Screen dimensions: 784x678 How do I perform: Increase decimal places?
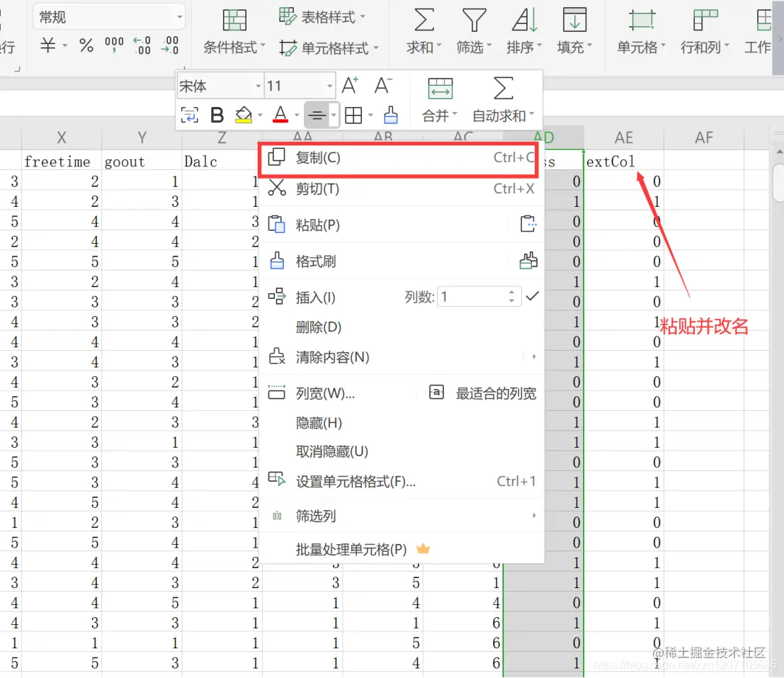[x=142, y=45]
